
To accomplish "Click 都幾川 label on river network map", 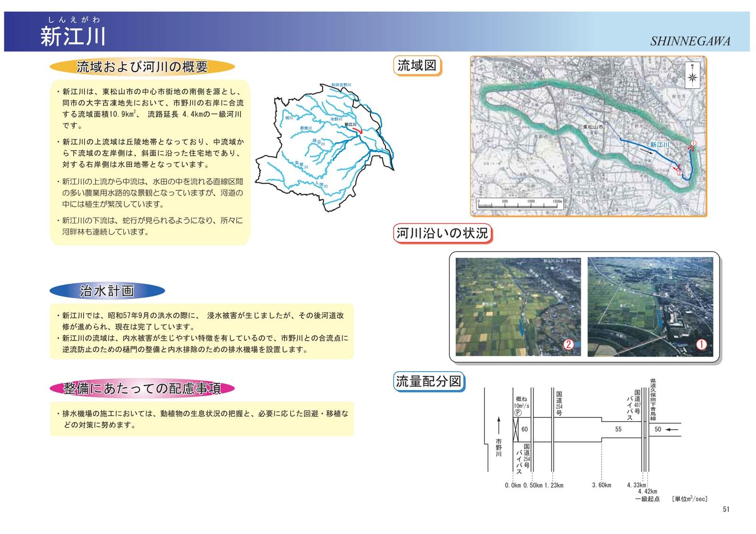I will tap(306, 128).
